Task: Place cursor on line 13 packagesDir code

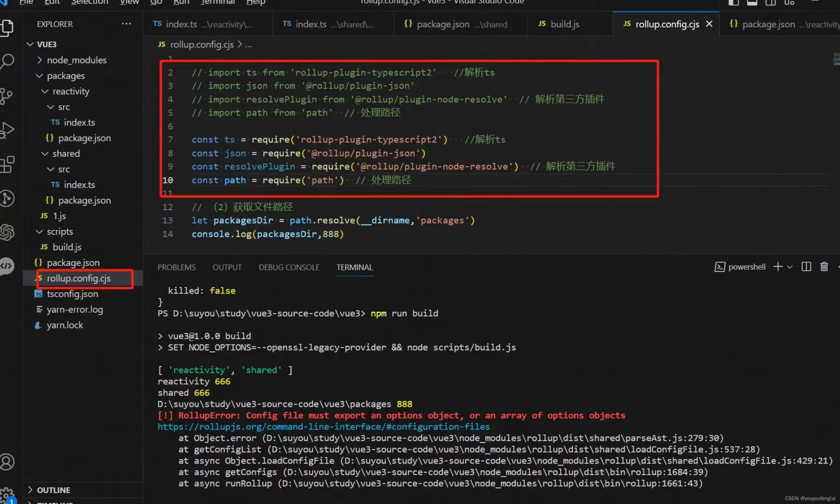Action: coord(243,220)
